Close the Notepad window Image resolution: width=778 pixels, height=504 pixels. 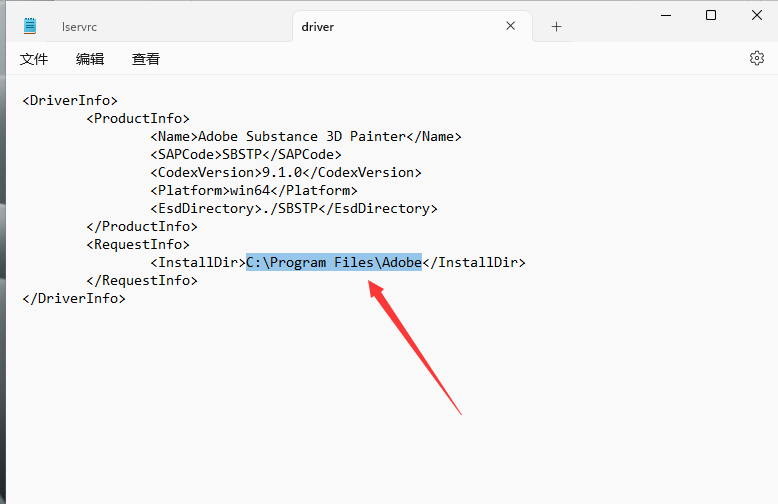coord(757,15)
